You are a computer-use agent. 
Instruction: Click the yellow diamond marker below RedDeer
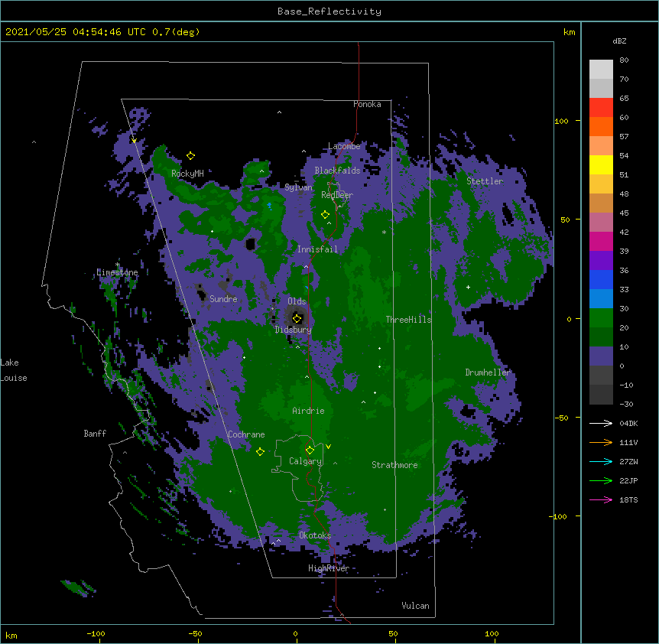point(325,215)
